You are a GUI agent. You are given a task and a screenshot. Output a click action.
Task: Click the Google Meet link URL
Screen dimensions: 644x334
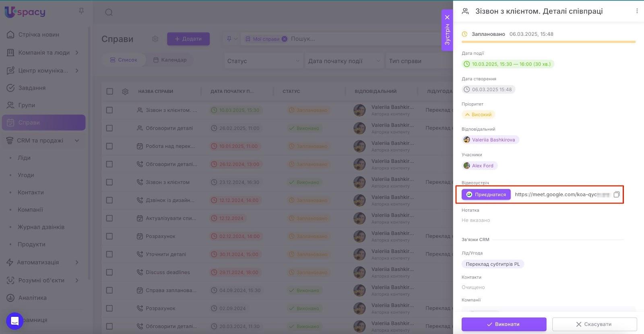[562, 195]
